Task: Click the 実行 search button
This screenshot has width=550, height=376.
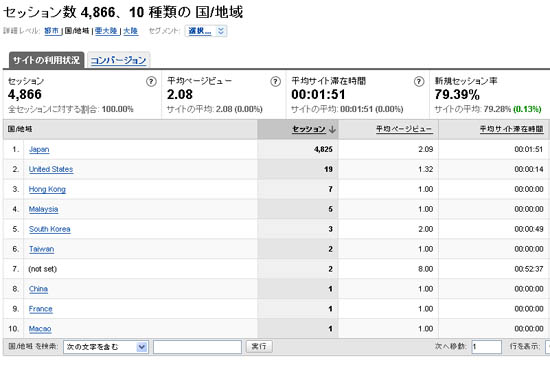Action: [x=259, y=347]
